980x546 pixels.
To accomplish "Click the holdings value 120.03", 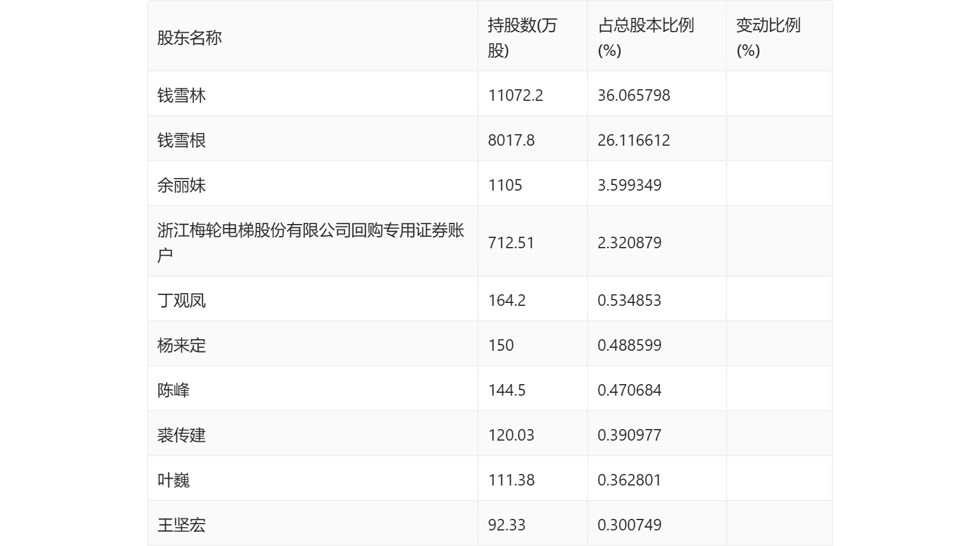I will [x=511, y=435].
